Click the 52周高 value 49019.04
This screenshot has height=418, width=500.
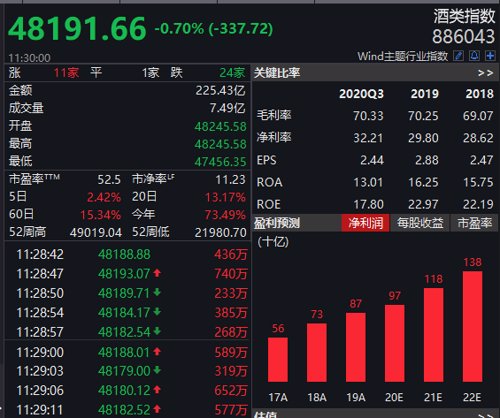[96, 232]
